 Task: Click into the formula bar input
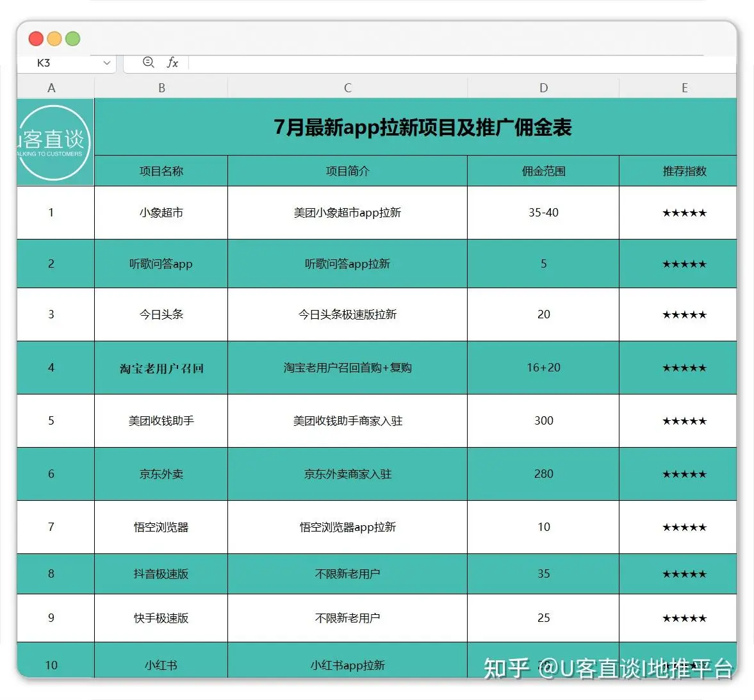(x=462, y=63)
